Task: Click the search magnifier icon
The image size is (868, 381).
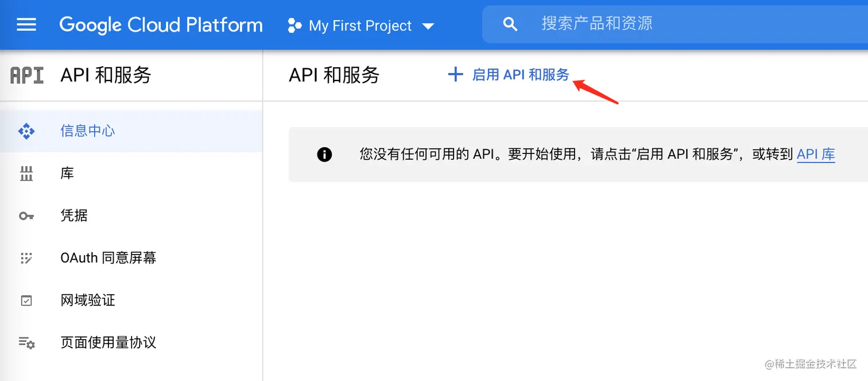Action: (x=510, y=24)
